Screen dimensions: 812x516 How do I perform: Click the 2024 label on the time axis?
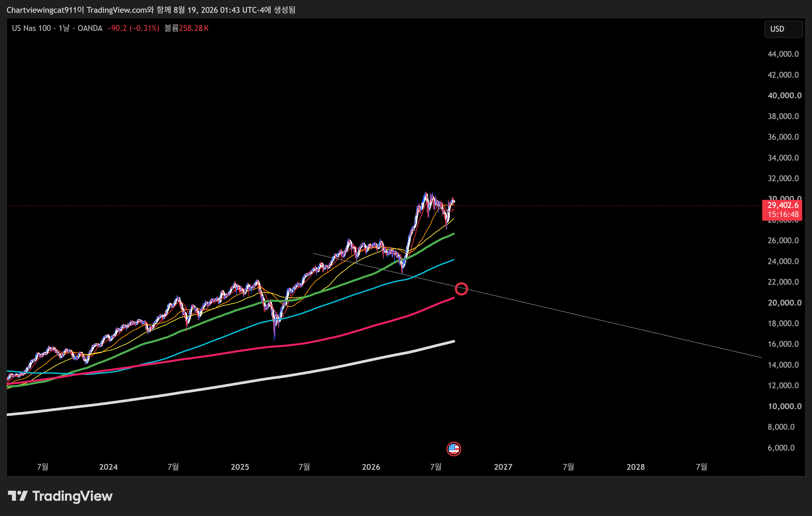tap(108, 467)
